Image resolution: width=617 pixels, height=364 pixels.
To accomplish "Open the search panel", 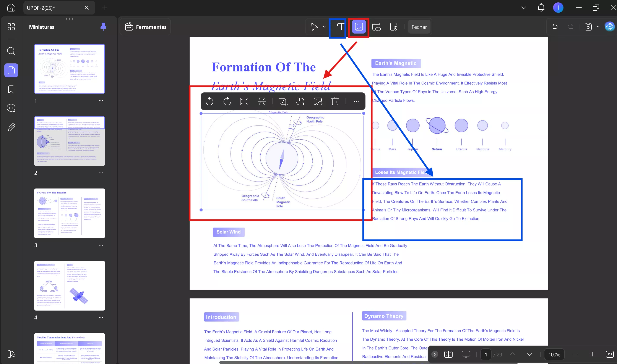I will (x=11, y=51).
